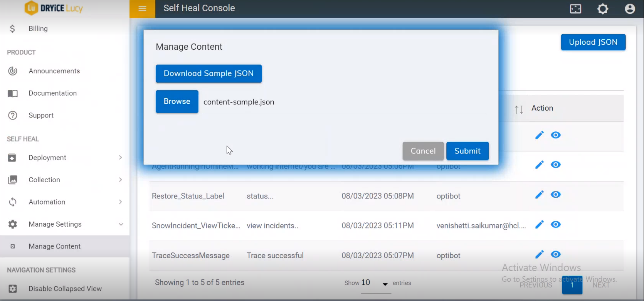644x301 pixels.
Task: Expand the Collection submenu chevron
Action: 121,180
